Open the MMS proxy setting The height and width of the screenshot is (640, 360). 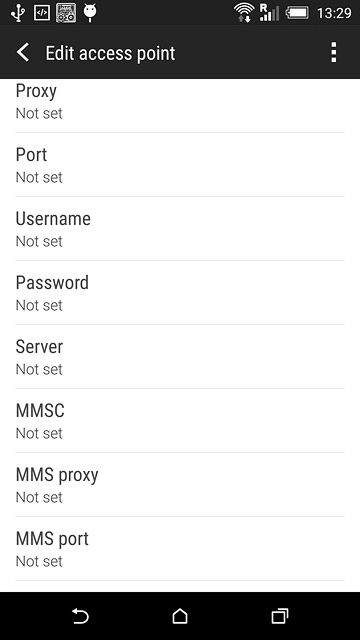point(180,485)
